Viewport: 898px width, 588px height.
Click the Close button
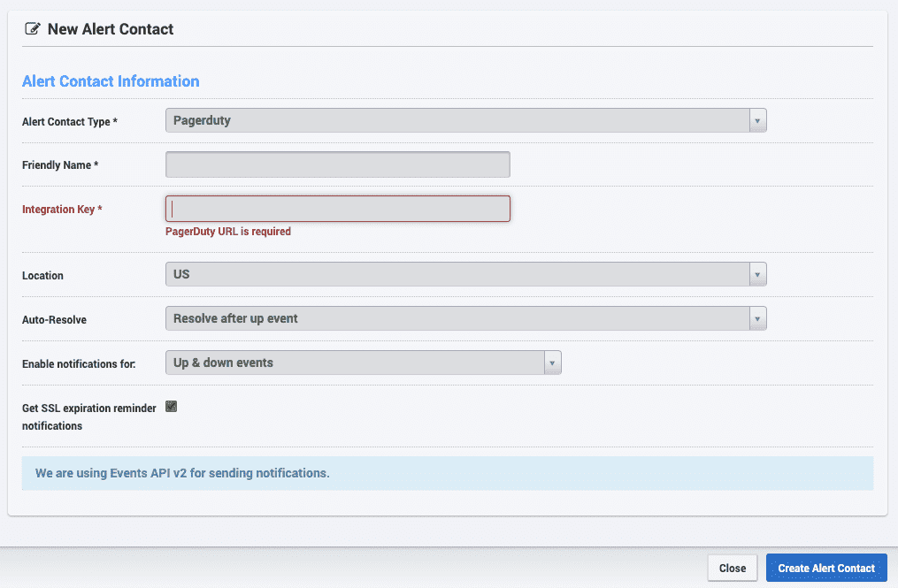pos(732,568)
